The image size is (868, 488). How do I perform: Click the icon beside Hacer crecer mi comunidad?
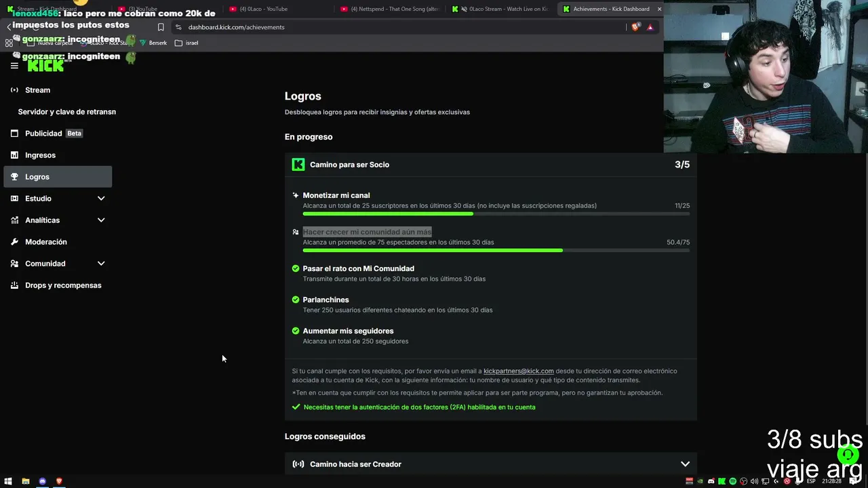point(296,232)
